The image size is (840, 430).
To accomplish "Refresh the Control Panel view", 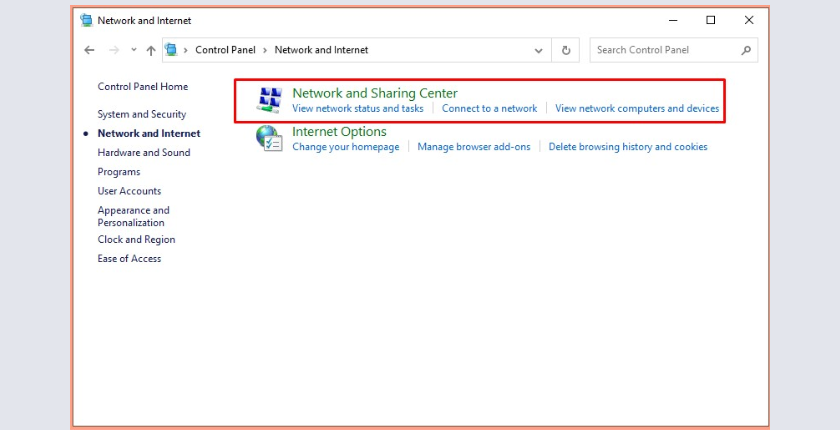I will (566, 50).
